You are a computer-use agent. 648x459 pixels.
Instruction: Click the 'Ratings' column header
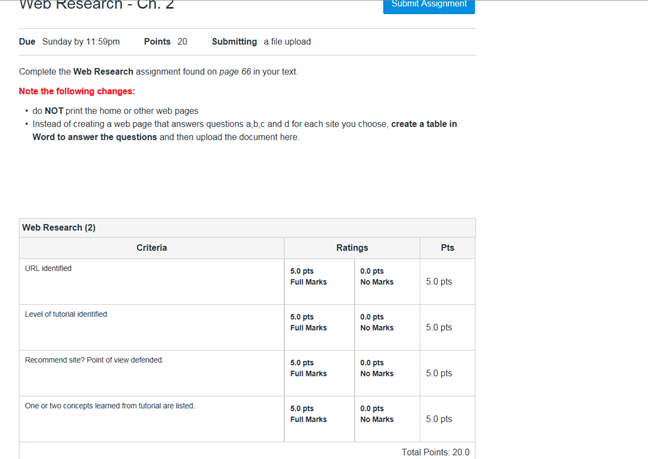[352, 248]
